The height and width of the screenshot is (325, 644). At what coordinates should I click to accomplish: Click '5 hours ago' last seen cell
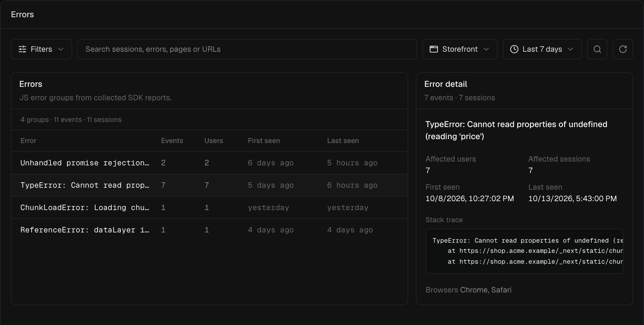click(x=352, y=163)
